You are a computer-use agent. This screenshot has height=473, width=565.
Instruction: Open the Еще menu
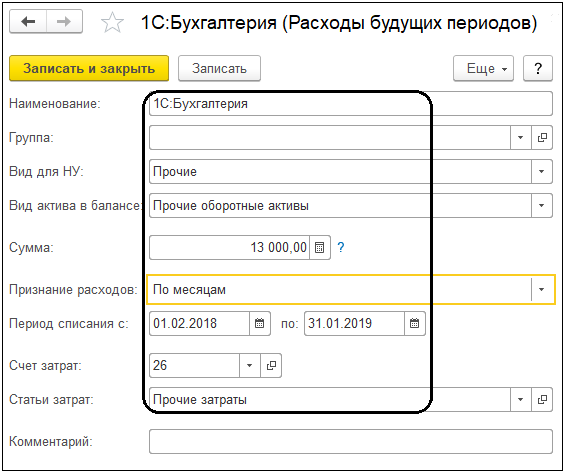click(x=483, y=68)
